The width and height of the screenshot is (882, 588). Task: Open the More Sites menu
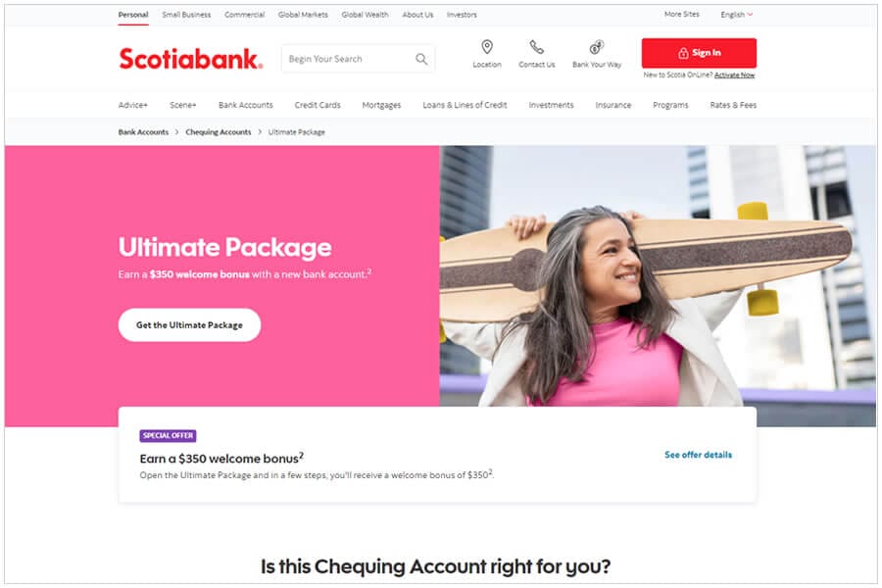(x=681, y=14)
